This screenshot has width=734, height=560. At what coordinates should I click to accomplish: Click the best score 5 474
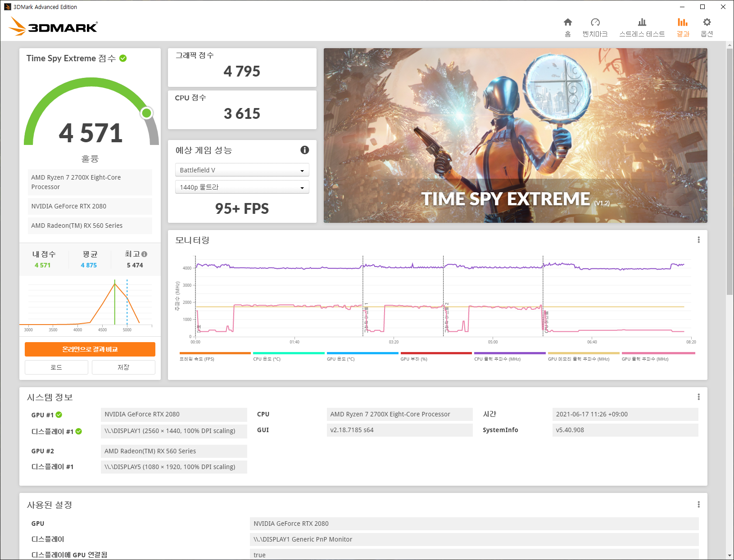coord(135,265)
